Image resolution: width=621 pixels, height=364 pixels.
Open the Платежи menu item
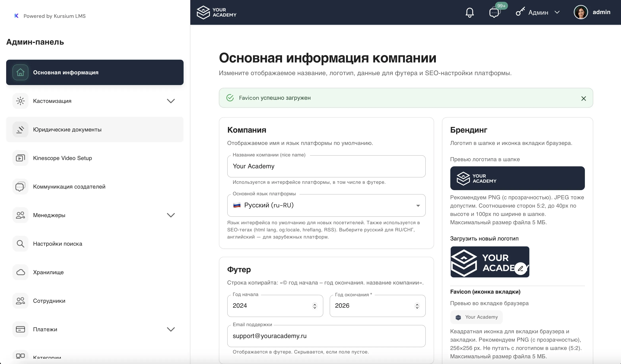click(95, 329)
